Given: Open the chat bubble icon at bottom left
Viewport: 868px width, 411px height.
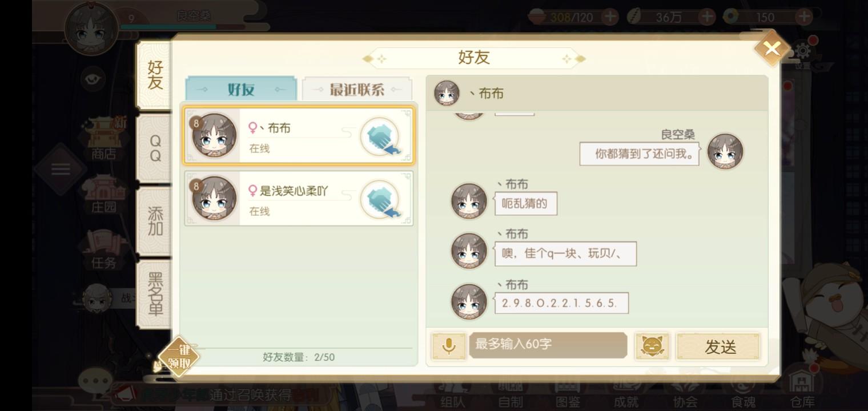Looking at the screenshot, I should [95, 380].
